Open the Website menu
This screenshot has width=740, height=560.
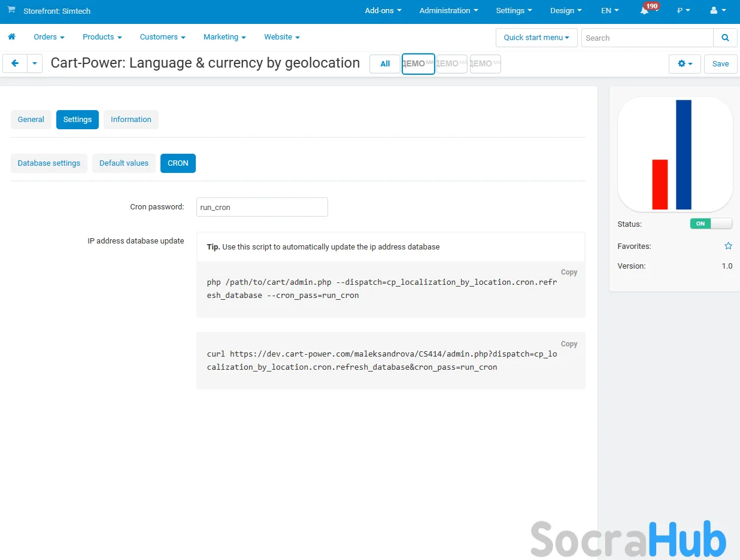[x=282, y=37]
